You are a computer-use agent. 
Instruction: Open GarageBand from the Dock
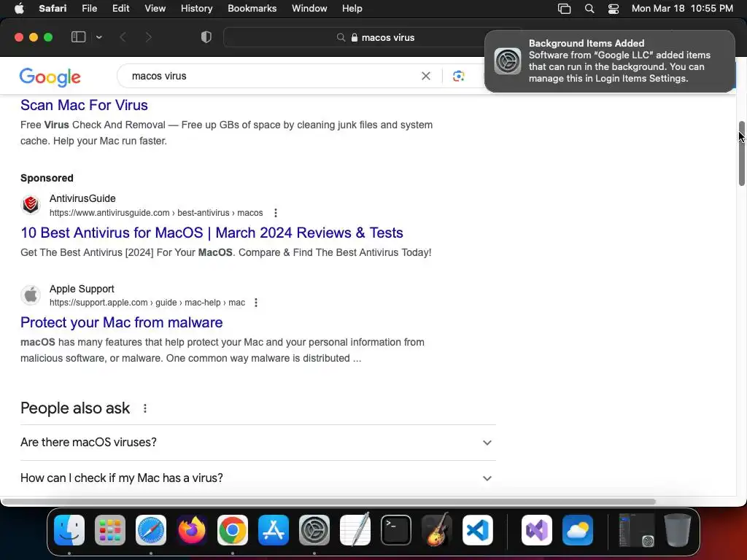tap(437, 530)
